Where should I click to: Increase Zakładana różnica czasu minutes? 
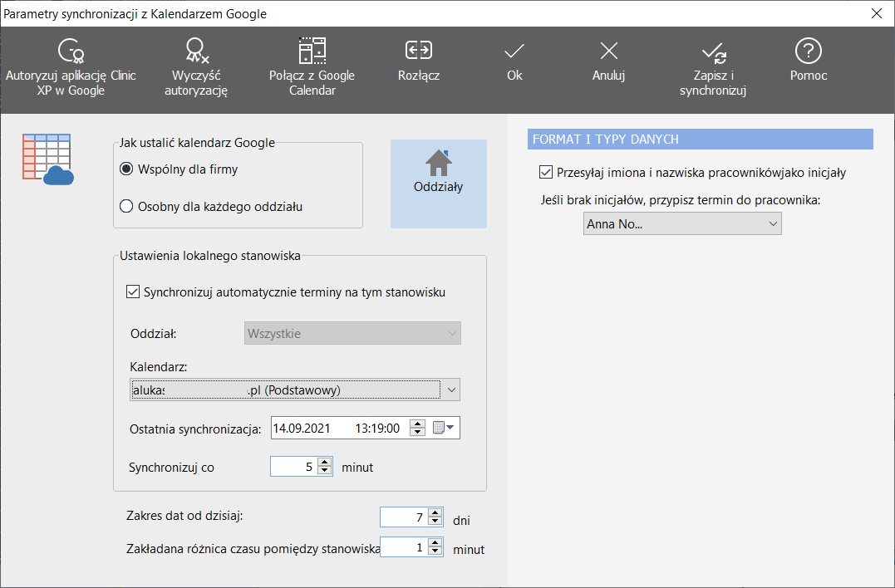click(435, 543)
